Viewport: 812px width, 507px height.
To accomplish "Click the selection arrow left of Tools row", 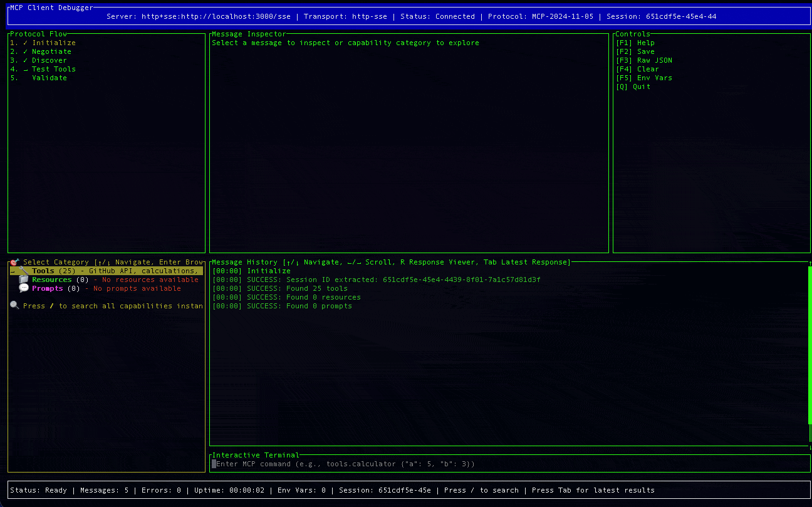I will pyautogui.click(x=13, y=271).
